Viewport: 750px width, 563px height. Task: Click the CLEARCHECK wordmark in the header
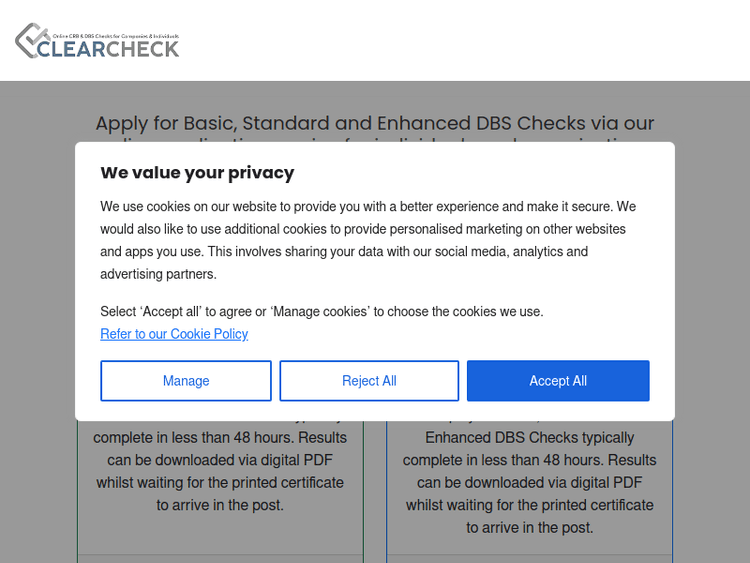click(x=108, y=48)
